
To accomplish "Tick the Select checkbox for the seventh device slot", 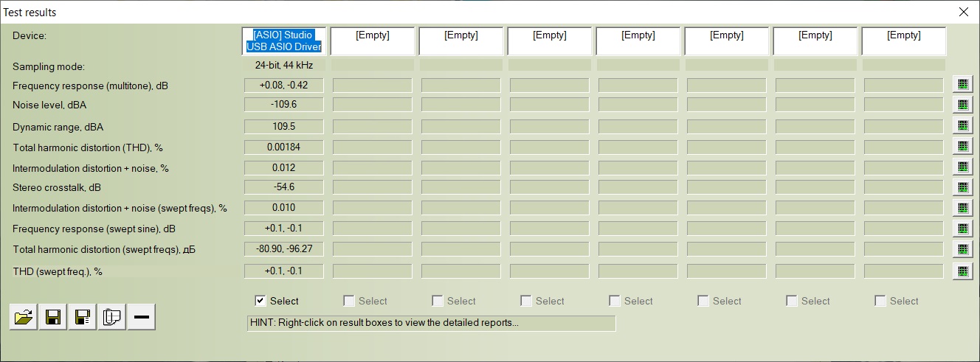I will 791,301.
